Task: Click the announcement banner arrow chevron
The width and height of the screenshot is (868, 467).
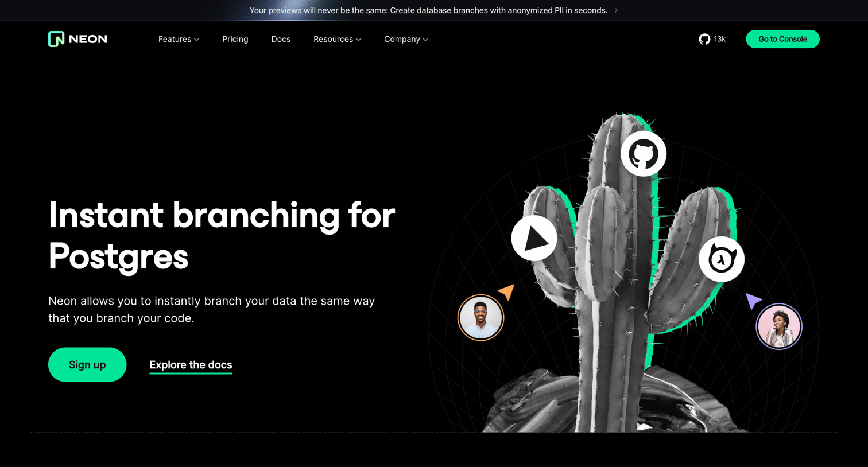Action: tap(616, 10)
